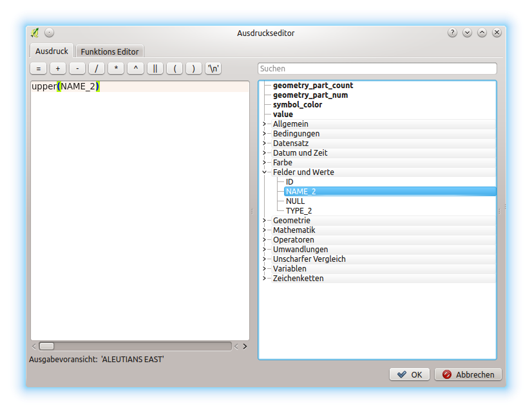Insert the multiplication asterisk operator
The height and width of the screenshot is (413, 532).
point(116,68)
